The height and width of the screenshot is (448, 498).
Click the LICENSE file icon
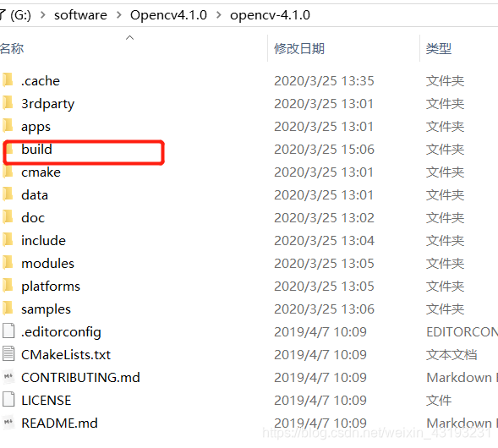8,400
